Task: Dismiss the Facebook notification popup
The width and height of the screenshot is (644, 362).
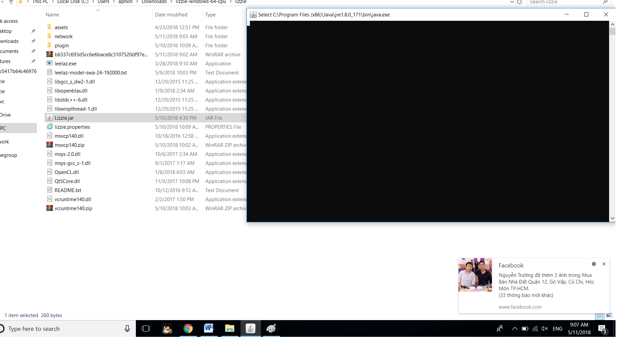Action: pyautogui.click(x=604, y=264)
